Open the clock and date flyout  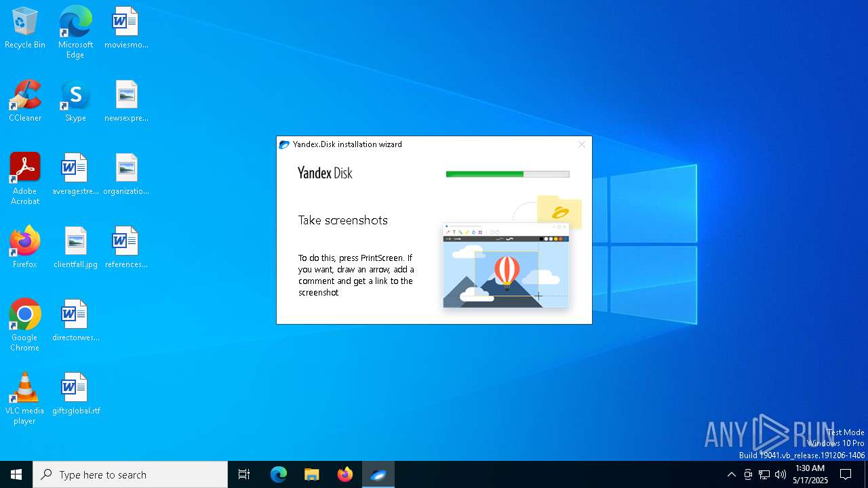810,474
